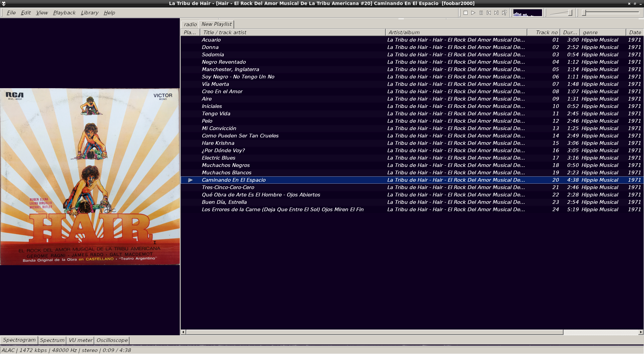Open the Library menu

point(90,13)
